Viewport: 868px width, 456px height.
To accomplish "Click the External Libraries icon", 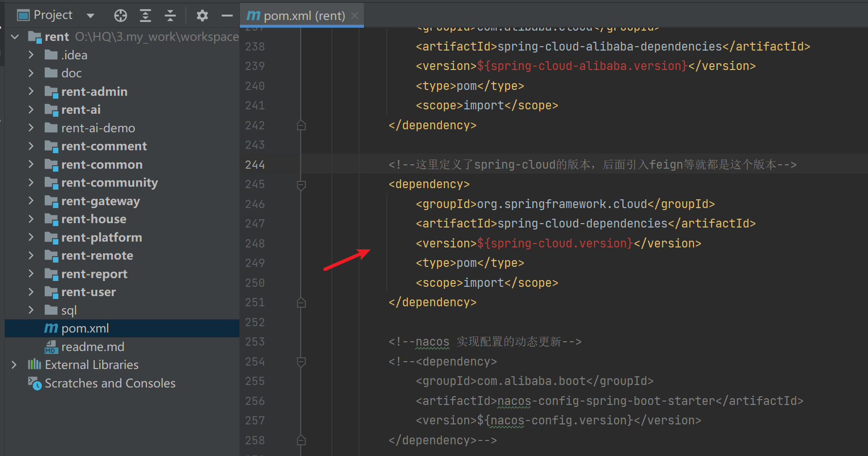I will [35, 365].
